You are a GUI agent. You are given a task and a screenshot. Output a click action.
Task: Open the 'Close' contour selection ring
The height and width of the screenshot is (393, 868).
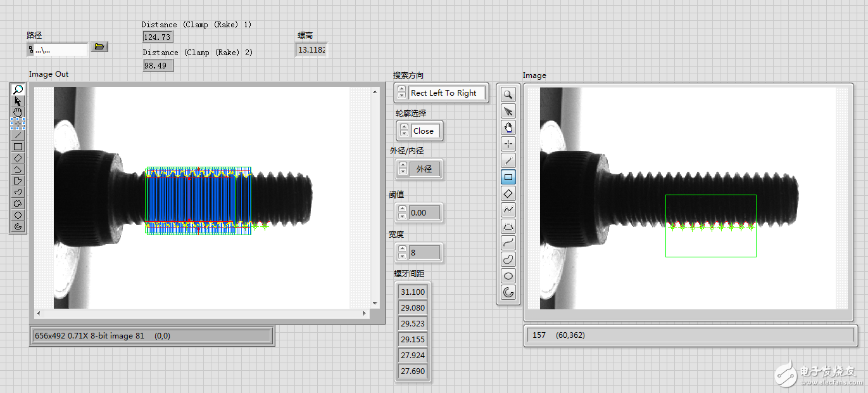[x=425, y=131]
